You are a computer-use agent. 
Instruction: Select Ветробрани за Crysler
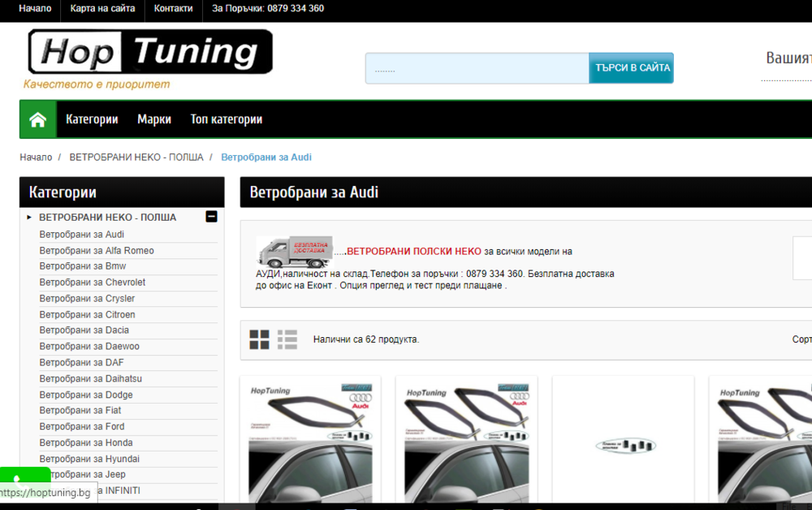(x=87, y=299)
